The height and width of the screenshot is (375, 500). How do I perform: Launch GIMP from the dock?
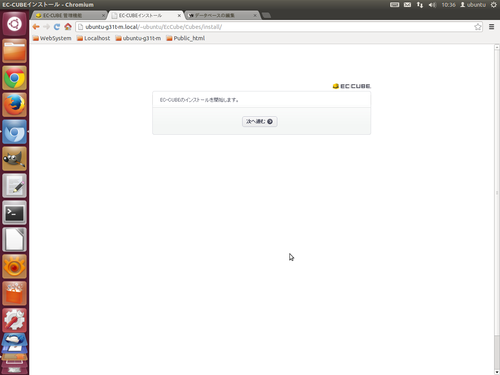(x=14, y=159)
